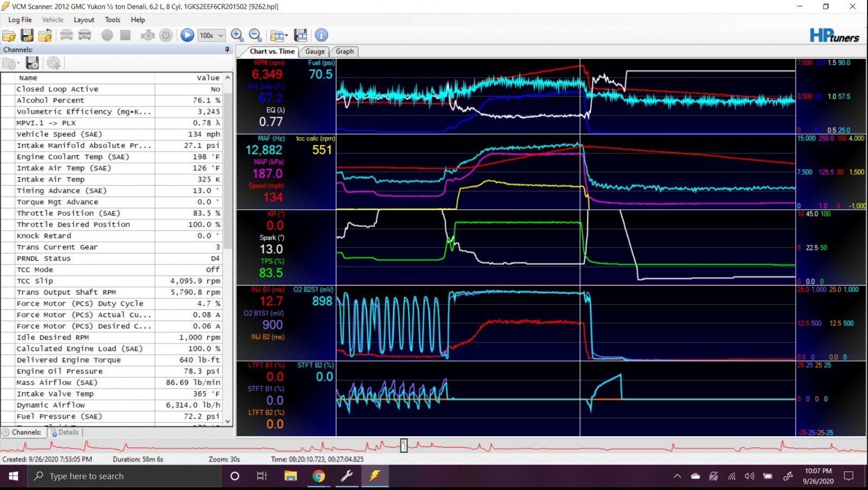Select the Timing Advance (SAE) row
Viewport: 868px width, 490px height.
(x=112, y=190)
